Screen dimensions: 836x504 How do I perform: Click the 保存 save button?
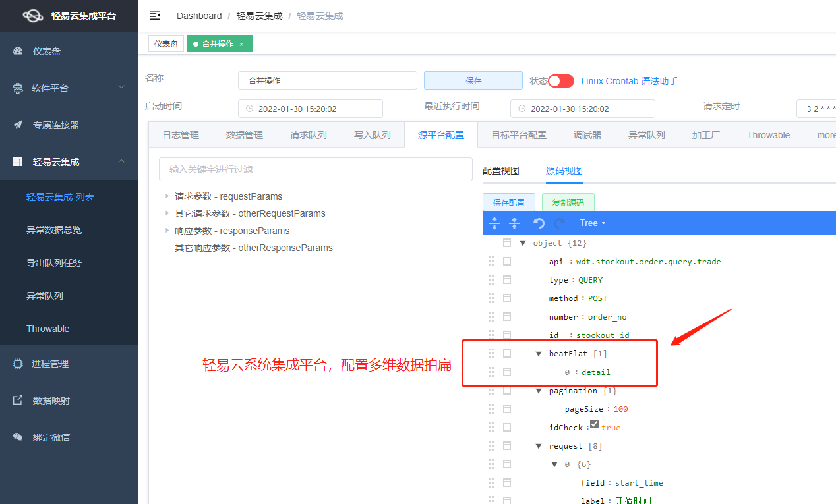coord(473,80)
